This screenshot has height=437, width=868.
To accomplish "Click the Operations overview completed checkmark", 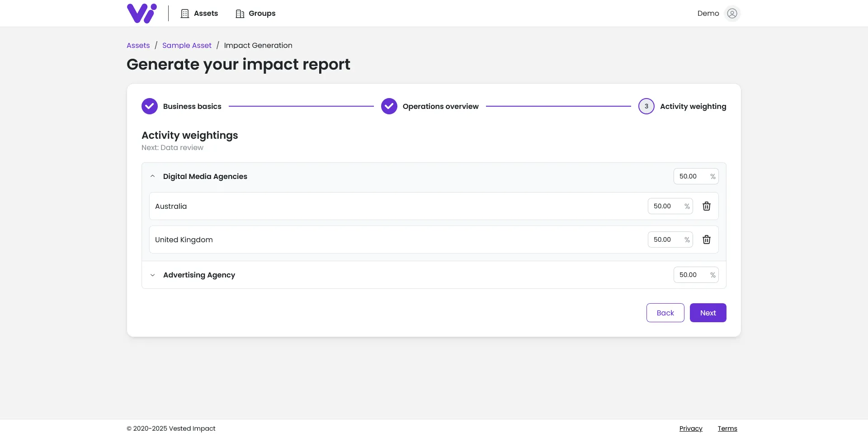I will pos(389,106).
